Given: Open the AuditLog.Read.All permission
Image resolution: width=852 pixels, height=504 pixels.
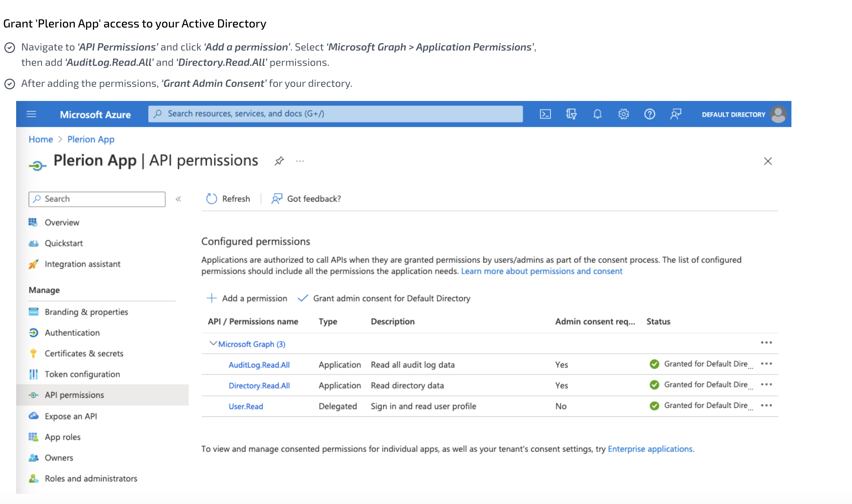Looking at the screenshot, I should pos(259,365).
